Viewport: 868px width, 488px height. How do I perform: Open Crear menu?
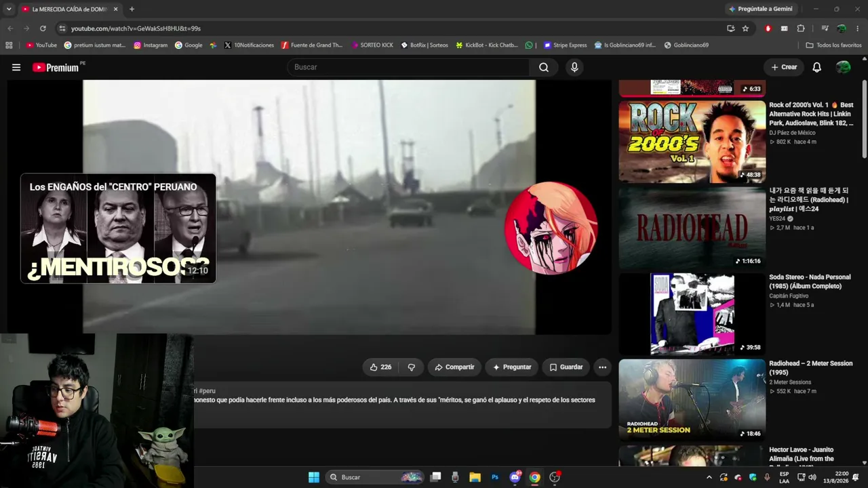tap(784, 67)
